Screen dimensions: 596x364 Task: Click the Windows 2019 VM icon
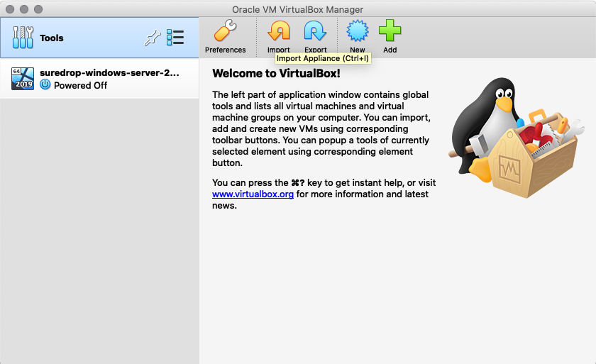pos(23,79)
